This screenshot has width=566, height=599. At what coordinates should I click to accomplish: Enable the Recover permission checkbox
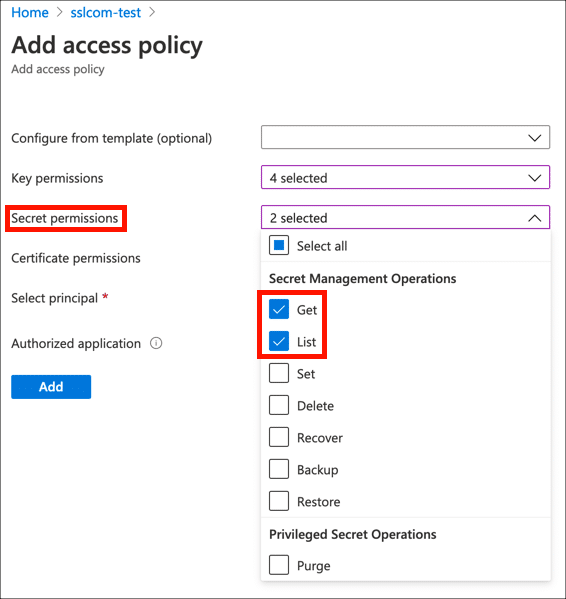pyautogui.click(x=279, y=437)
